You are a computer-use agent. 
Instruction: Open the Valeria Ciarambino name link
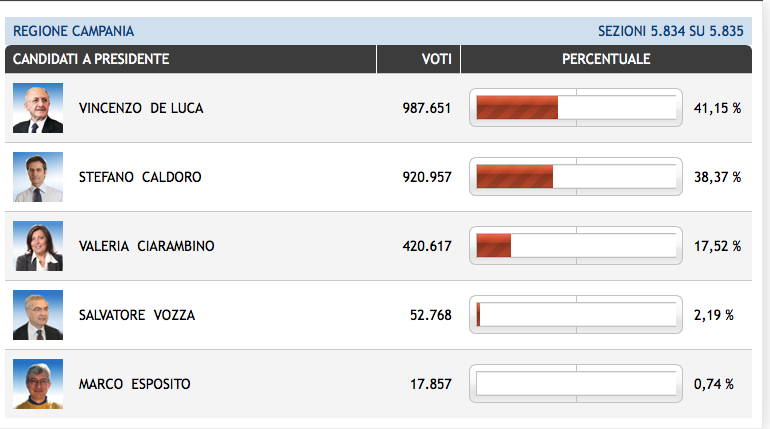pos(146,246)
